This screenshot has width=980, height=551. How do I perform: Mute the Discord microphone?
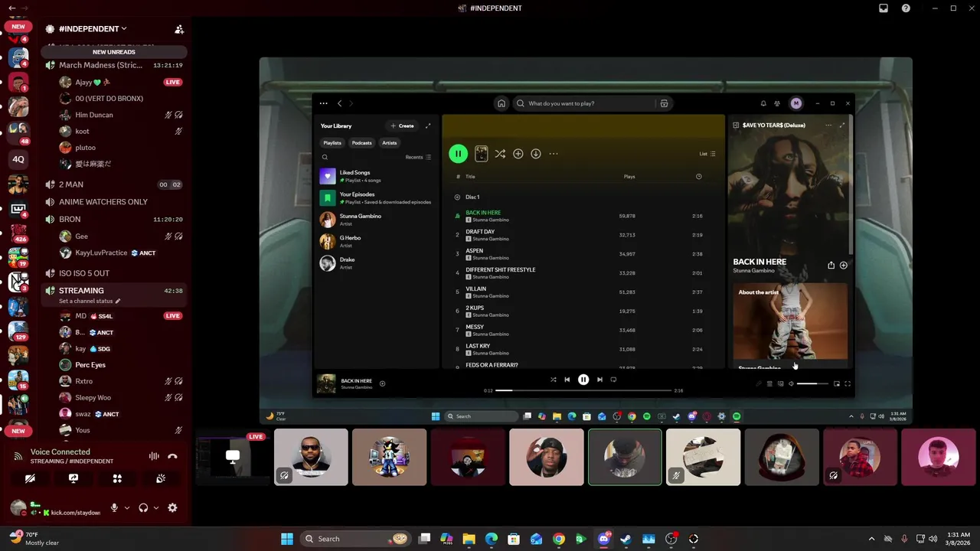(x=114, y=507)
